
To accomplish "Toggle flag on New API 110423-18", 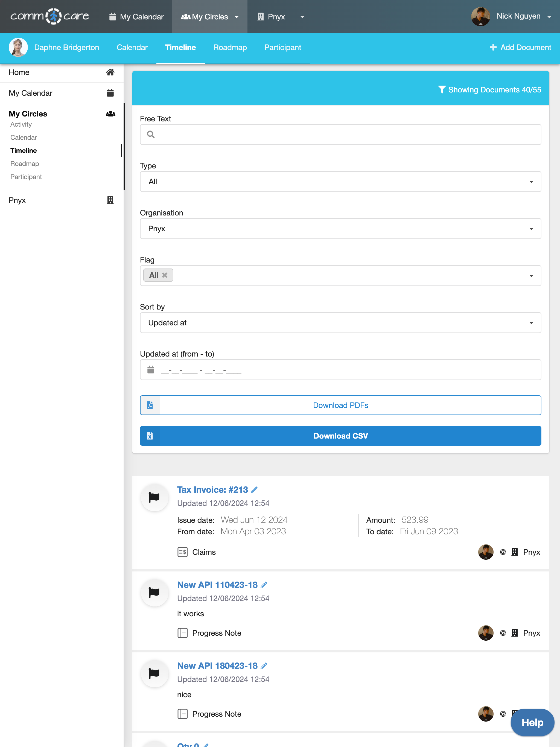I will pyautogui.click(x=154, y=592).
